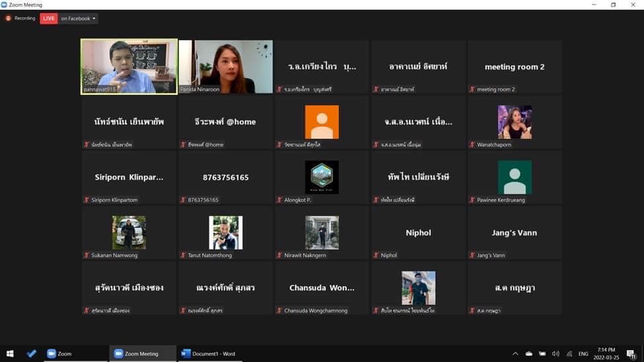This screenshot has width=644, height=362.
Task: Open the Windows Start menu
Action: 10,353
